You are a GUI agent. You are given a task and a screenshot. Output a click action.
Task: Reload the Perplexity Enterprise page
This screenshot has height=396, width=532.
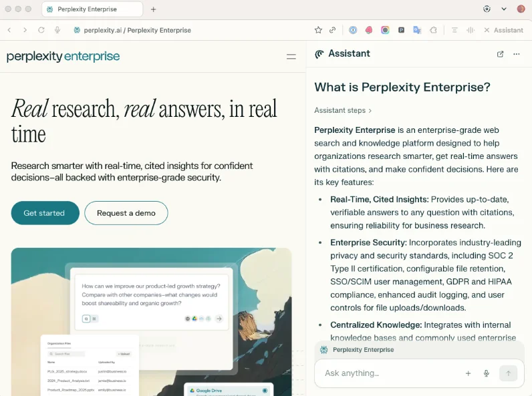tap(41, 30)
